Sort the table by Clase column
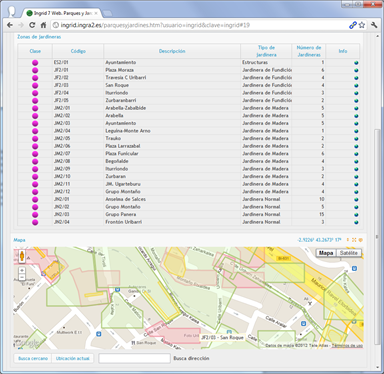The height and width of the screenshot is (374, 384). pyautogui.click(x=35, y=51)
